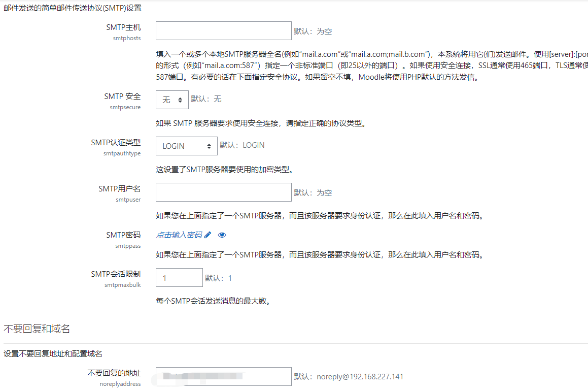The height and width of the screenshot is (391, 588).
Task: Open the SMTP认证类型 dropdown
Action: pos(186,146)
